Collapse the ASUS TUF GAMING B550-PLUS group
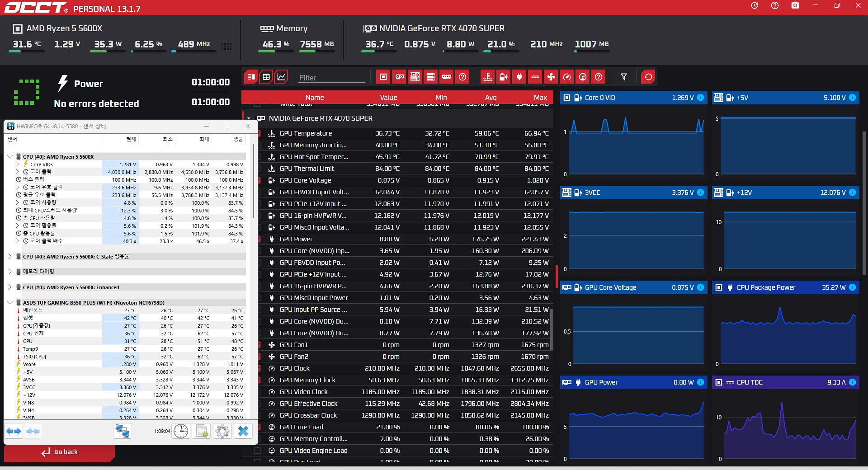868x470 pixels. pyautogui.click(x=10, y=303)
